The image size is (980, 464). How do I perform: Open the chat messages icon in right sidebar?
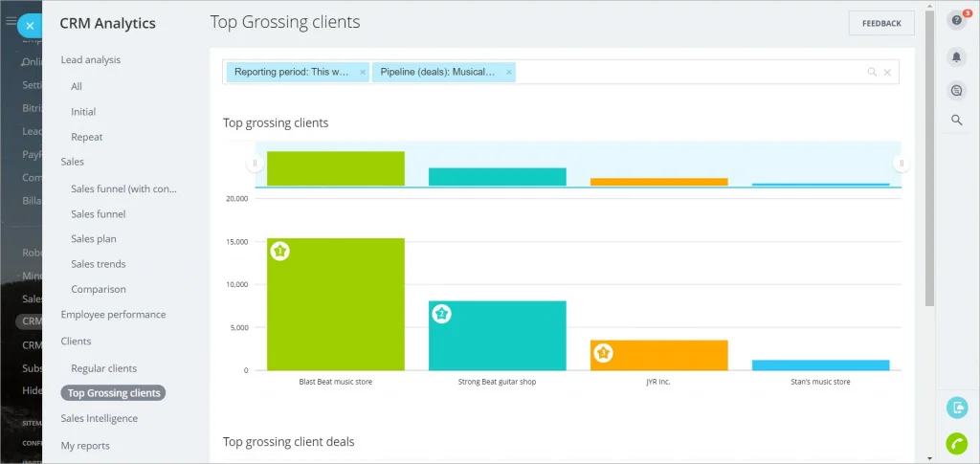[x=956, y=91]
